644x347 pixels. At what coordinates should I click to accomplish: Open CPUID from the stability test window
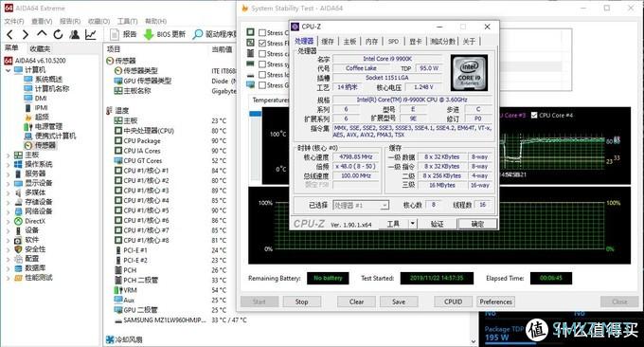coord(453,301)
